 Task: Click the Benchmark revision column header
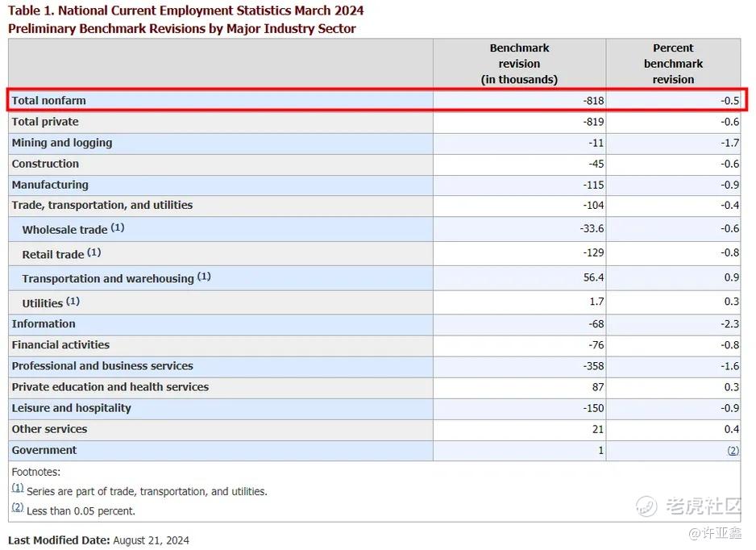[519, 64]
